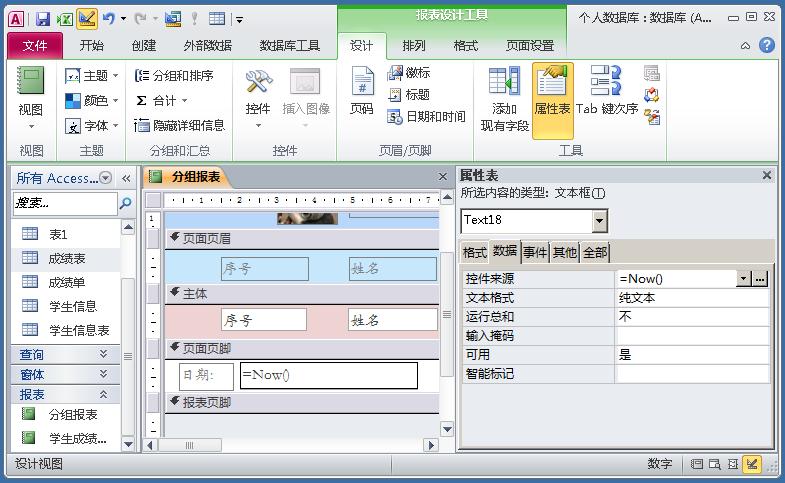The image size is (785, 483).
Task: Switch to property sheet 其他 tab
Action: coord(565,252)
